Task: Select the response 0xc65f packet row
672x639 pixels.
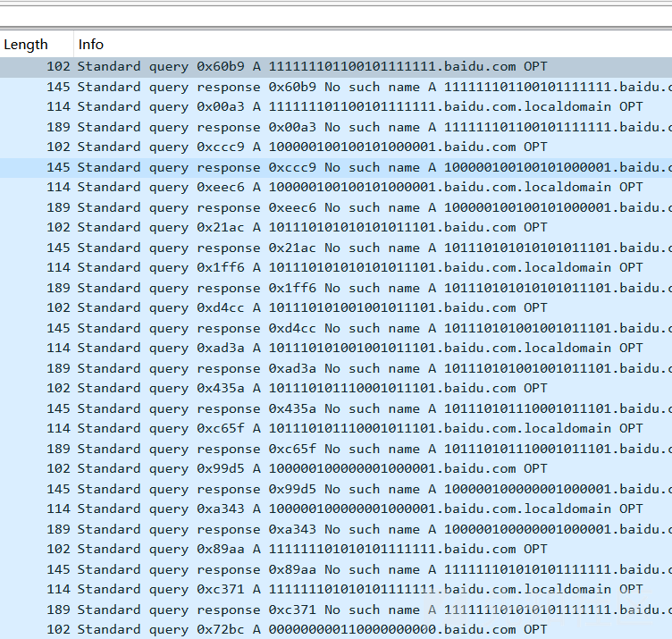Action: [x=336, y=450]
